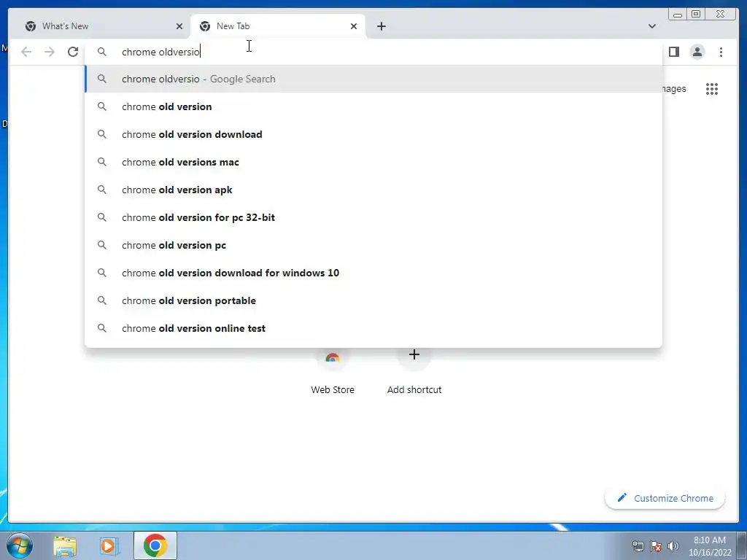Open the side panel icon
Image resolution: width=747 pixels, height=560 pixels.
click(673, 52)
